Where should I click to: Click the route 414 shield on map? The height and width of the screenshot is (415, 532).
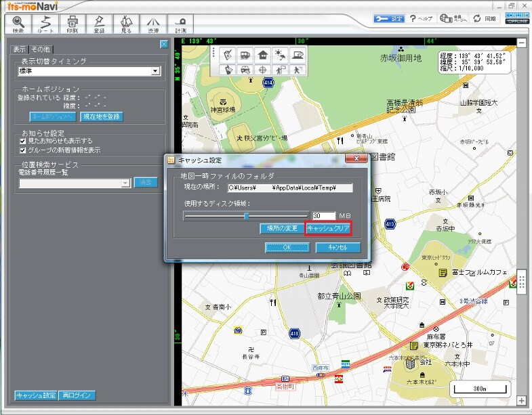(x=268, y=83)
